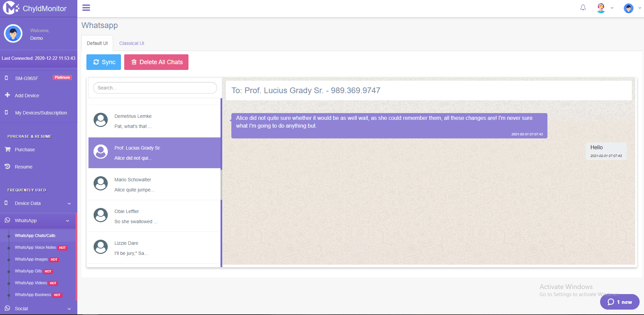
Task: Click the Add Device plus icon
Action: click(x=7, y=95)
